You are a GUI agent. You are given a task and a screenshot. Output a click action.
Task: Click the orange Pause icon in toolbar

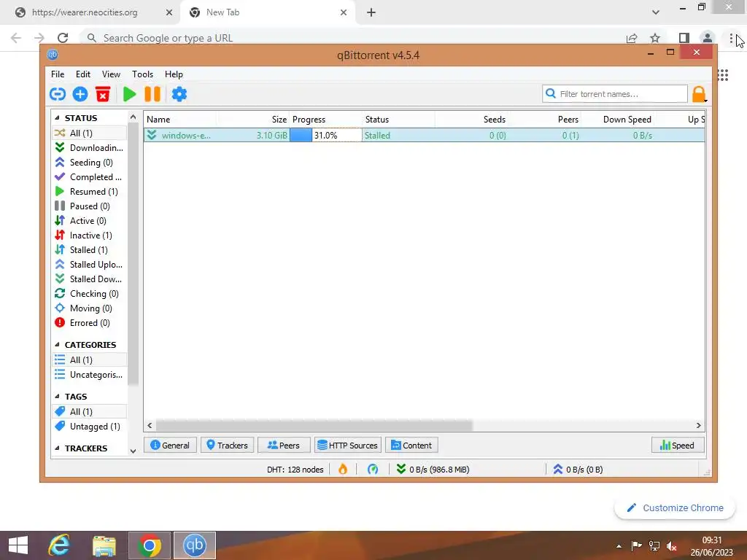click(x=152, y=94)
